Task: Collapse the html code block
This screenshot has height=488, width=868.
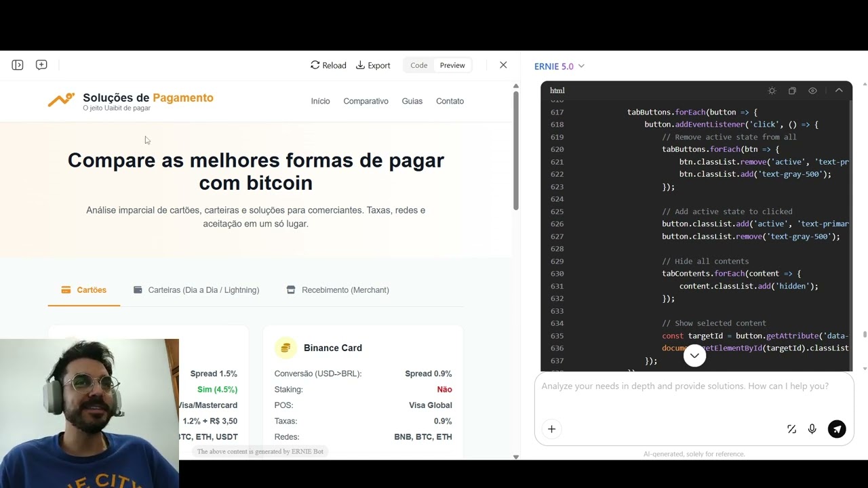Action: (x=839, y=91)
